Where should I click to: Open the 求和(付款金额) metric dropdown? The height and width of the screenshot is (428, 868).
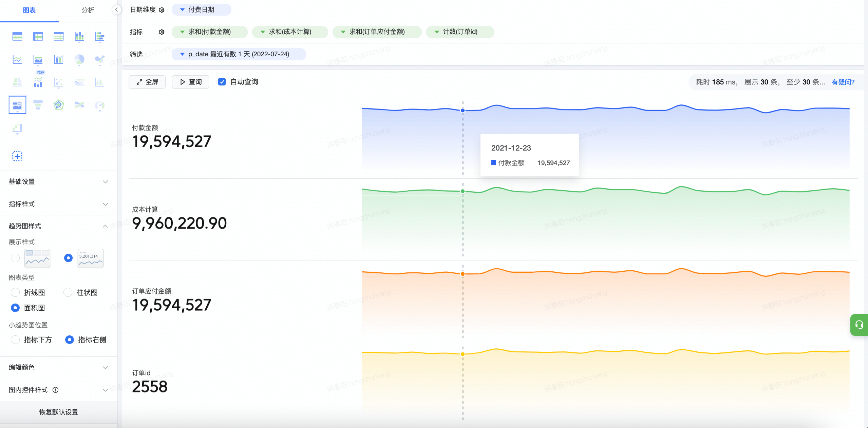click(209, 32)
